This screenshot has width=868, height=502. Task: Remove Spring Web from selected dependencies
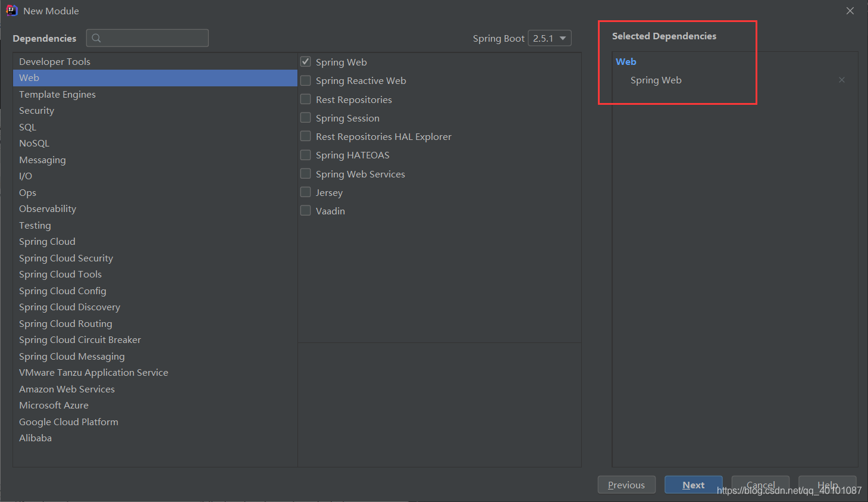pos(842,80)
